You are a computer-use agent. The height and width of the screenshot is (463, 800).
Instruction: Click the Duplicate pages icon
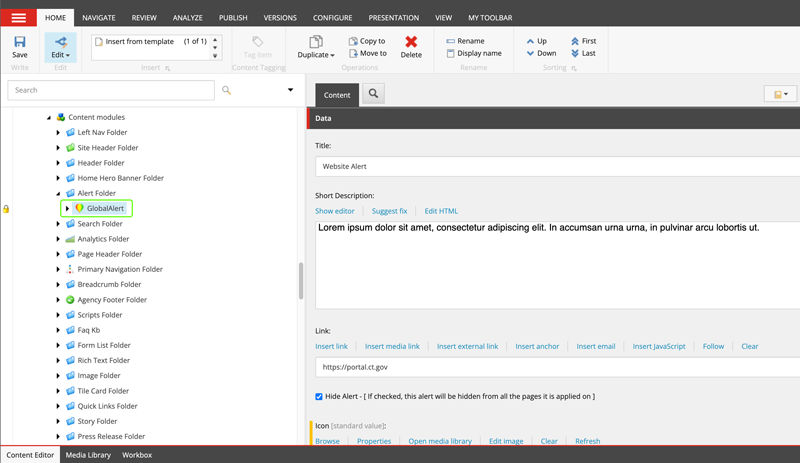coord(316,42)
